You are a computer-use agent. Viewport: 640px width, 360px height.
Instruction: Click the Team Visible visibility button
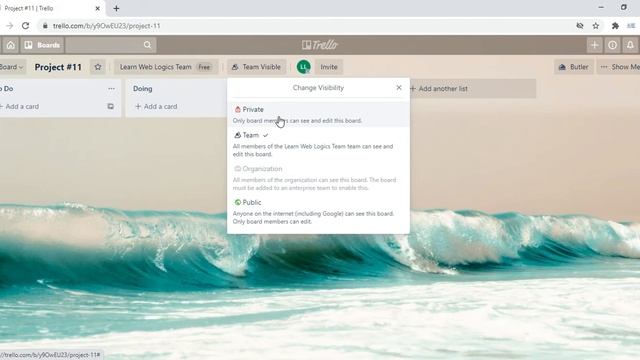pos(256,67)
